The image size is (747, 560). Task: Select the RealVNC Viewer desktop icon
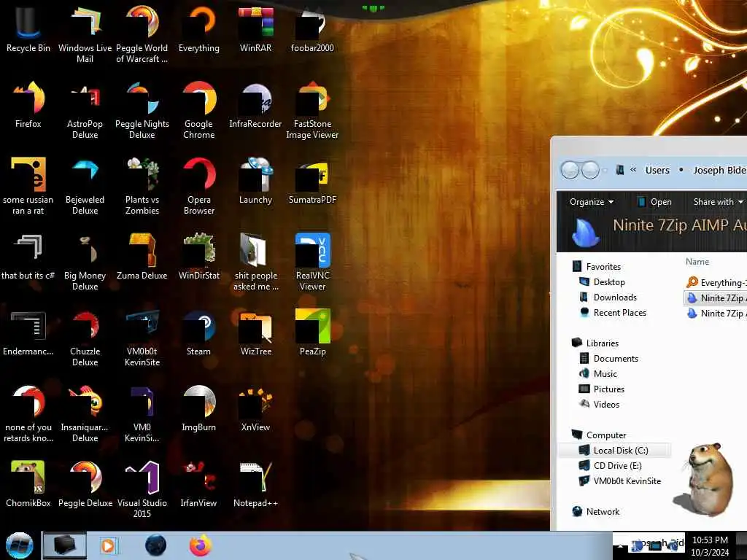312,262
